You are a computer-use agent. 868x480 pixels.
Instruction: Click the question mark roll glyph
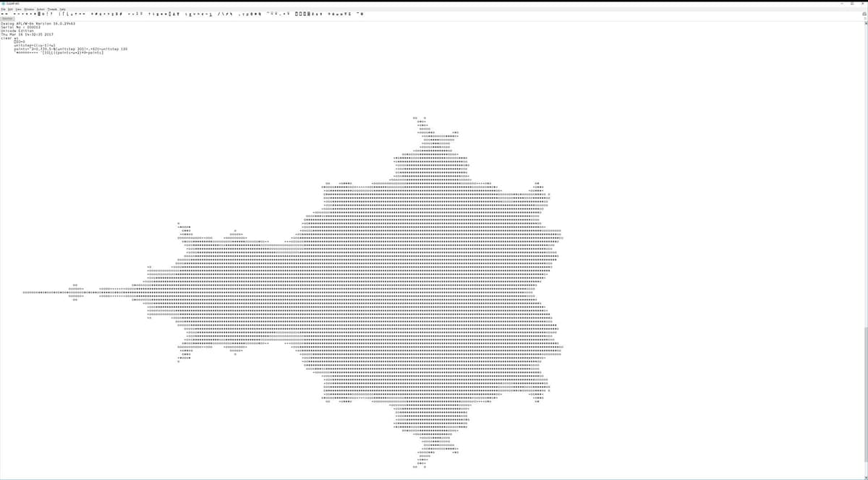pyautogui.click(x=52, y=14)
